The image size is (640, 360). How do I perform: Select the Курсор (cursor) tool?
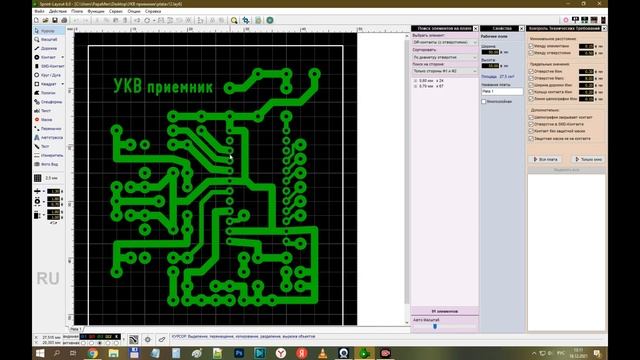pyautogui.click(x=49, y=31)
